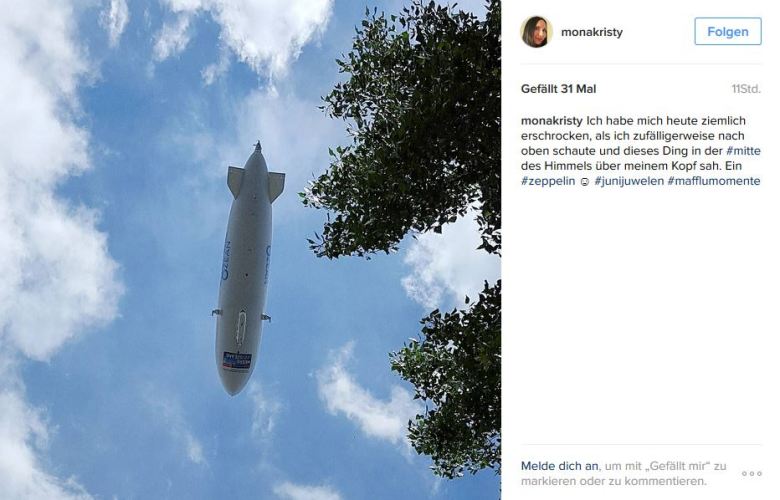Viewport: 780px width, 500px height.
Task: Open the monakristy profile avatar
Action: pos(536,32)
